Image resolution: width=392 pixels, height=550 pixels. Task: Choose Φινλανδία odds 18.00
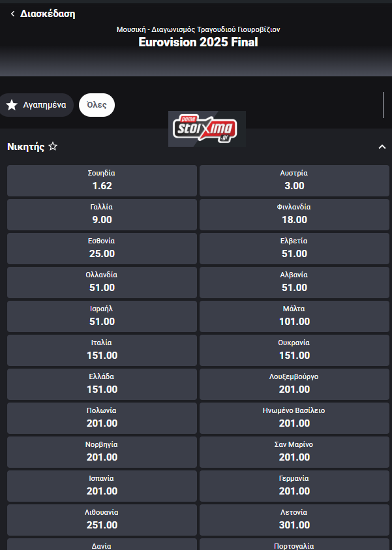pos(294,215)
